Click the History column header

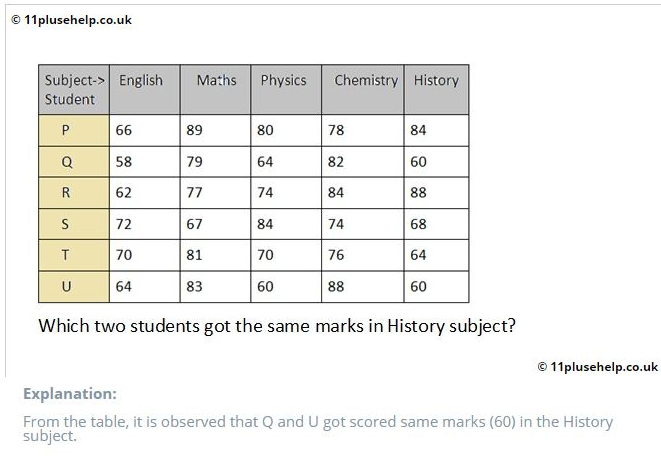pos(436,89)
